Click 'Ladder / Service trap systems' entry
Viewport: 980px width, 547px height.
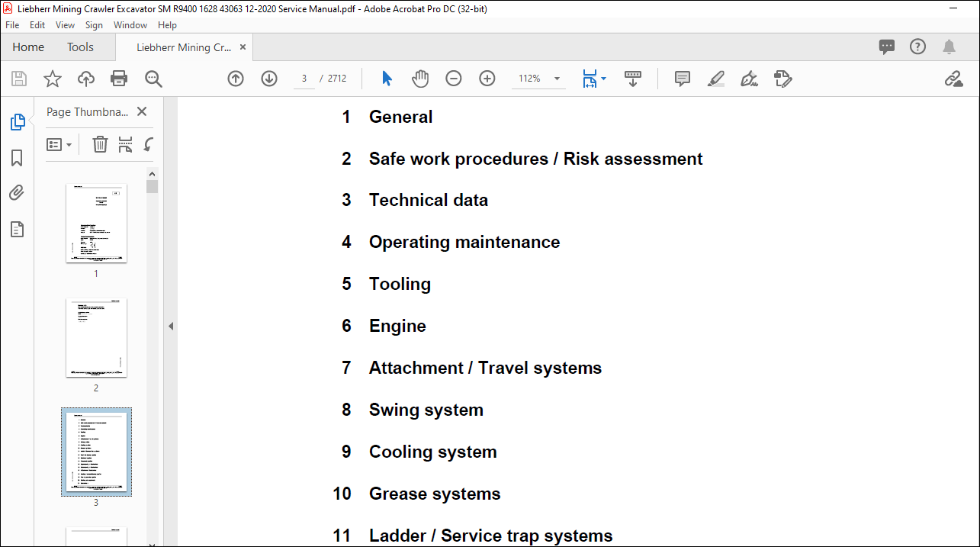tap(490, 536)
